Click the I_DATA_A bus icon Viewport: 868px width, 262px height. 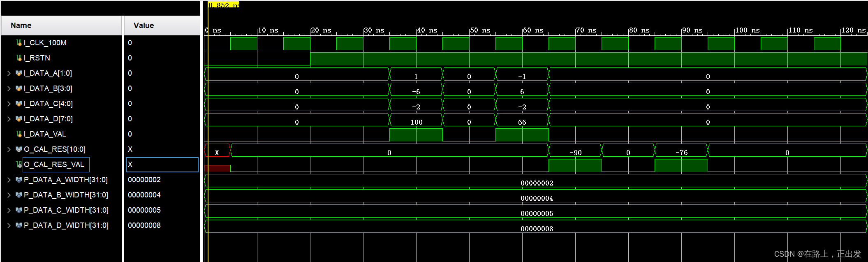tap(19, 73)
